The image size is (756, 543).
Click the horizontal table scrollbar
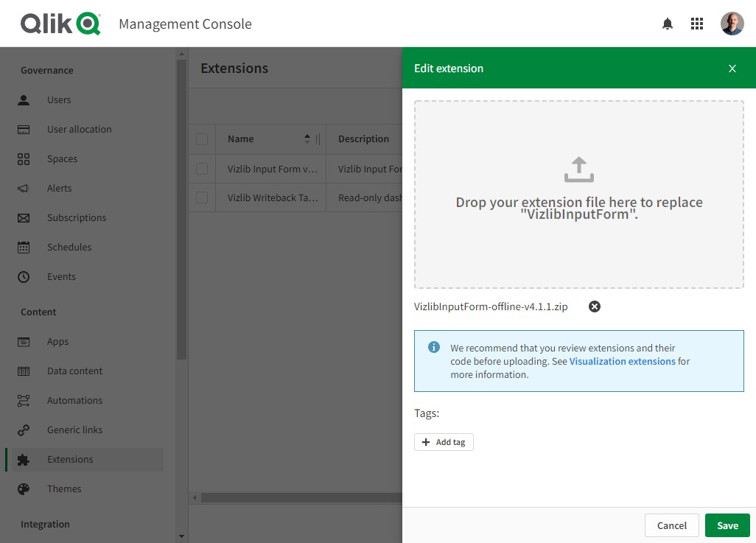pyautogui.click(x=301, y=497)
